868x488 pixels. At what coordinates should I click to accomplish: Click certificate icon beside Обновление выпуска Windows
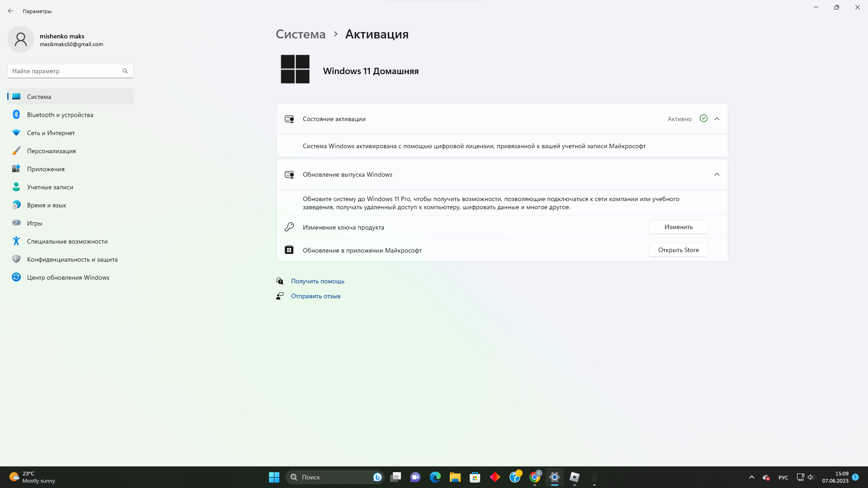pos(289,175)
